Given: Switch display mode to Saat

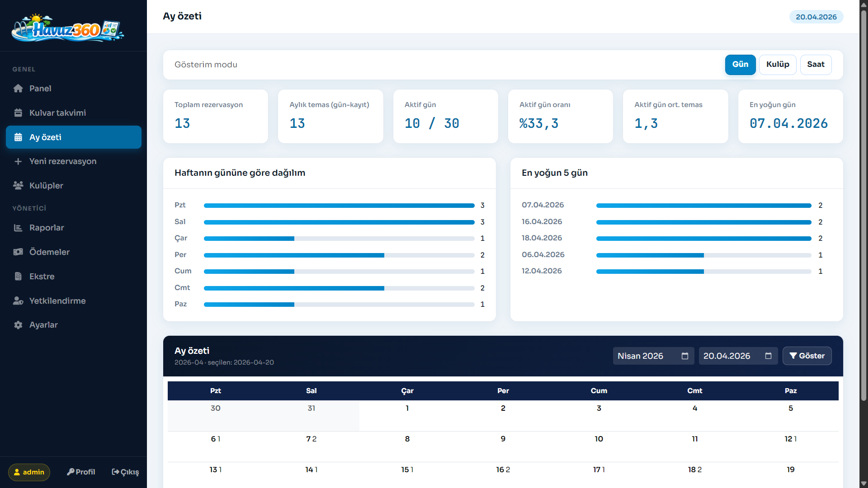Looking at the screenshot, I should tap(815, 65).
